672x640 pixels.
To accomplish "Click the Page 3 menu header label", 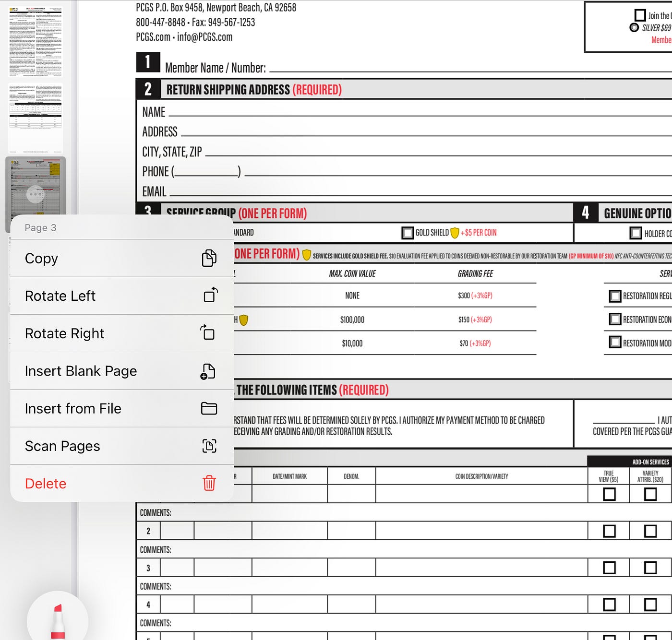I will pos(41,227).
